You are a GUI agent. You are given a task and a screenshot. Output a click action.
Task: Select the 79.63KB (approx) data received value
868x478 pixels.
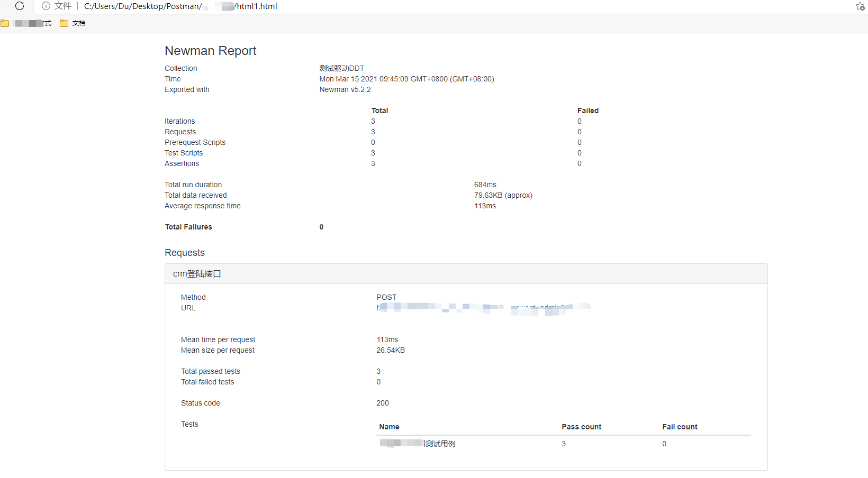click(x=503, y=195)
